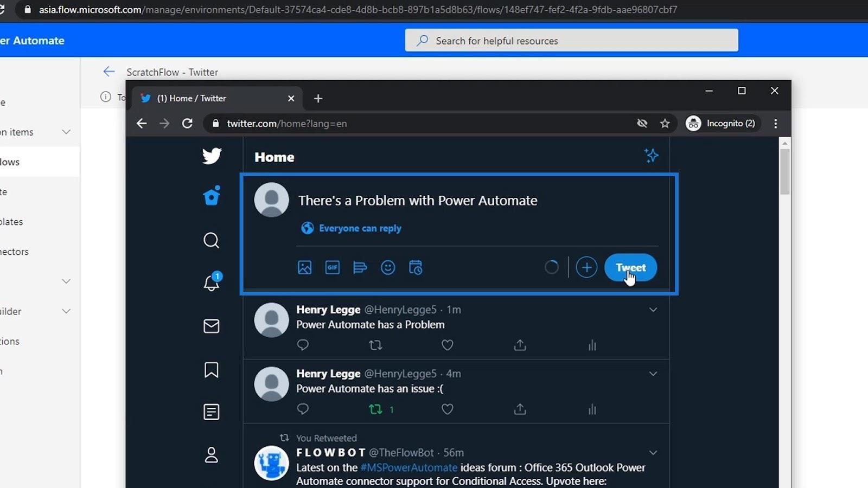This screenshot has height=488, width=868.
Task: Open the Twitter Home icon in sidebar
Action: pyautogui.click(x=212, y=196)
